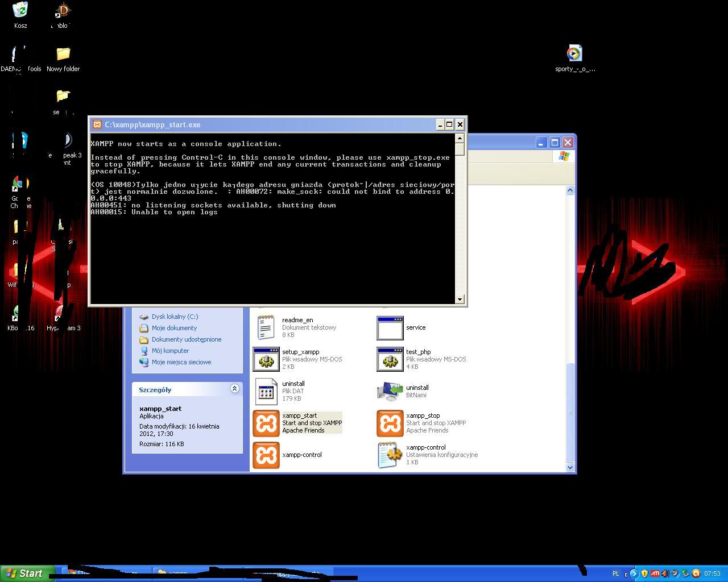
Task: Open the sporty media file on the desktop
Action: [x=574, y=53]
